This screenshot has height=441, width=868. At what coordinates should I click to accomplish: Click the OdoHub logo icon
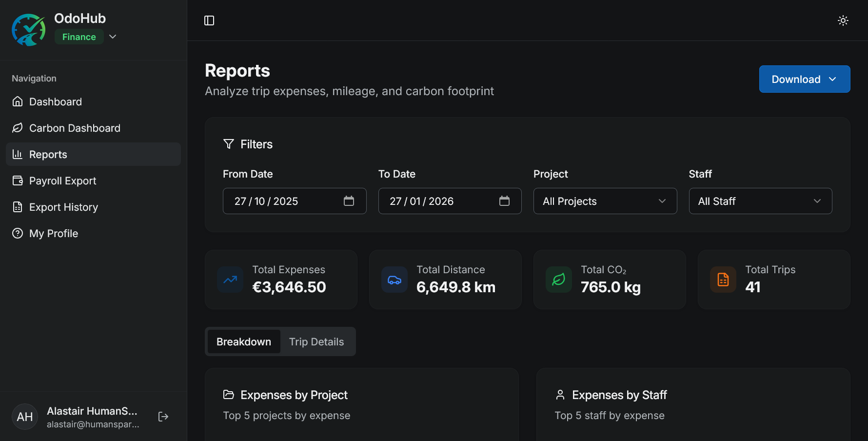(x=29, y=30)
